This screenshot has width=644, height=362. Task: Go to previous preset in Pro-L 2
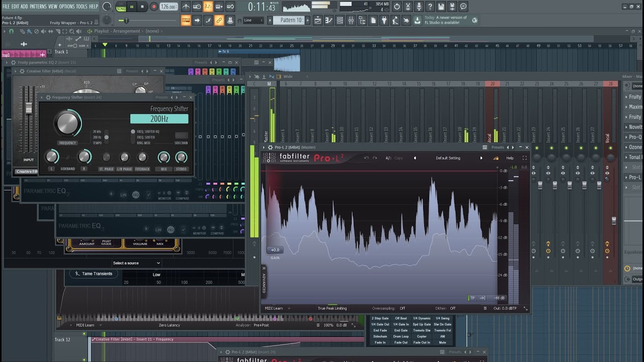[415, 158]
